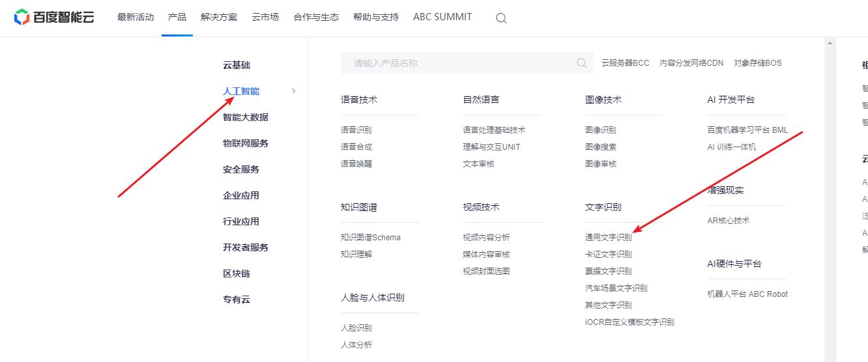Open 媒体内容审核 product
868x362 pixels.
(x=486, y=255)
